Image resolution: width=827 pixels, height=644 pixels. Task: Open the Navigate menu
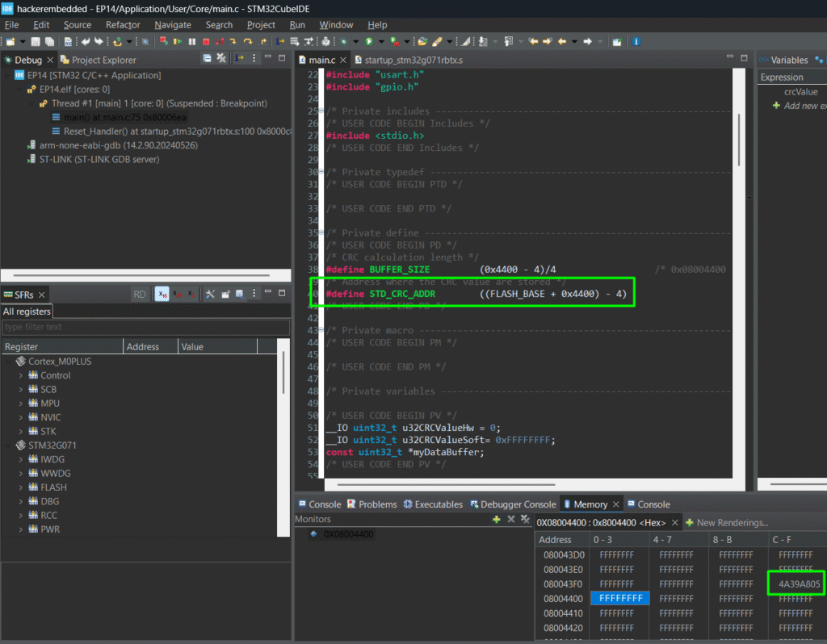pyautogui.click(x=173, y=25)
